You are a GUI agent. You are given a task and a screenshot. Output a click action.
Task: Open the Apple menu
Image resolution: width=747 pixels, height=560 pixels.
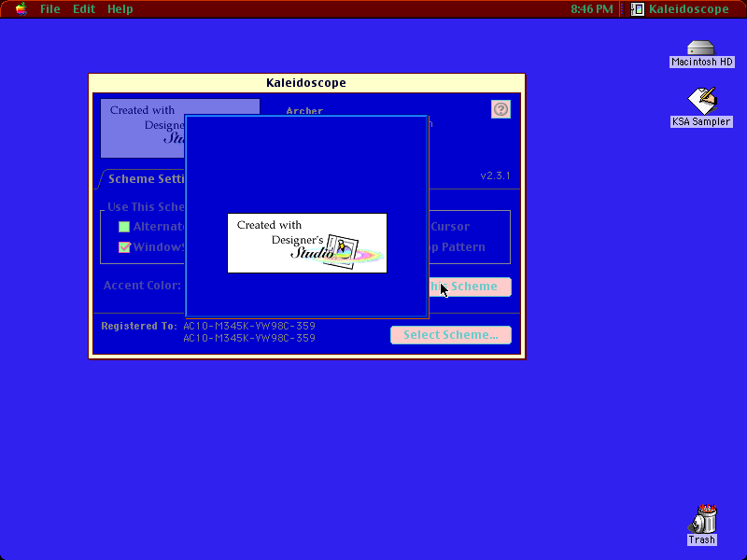tap(21, 9)
